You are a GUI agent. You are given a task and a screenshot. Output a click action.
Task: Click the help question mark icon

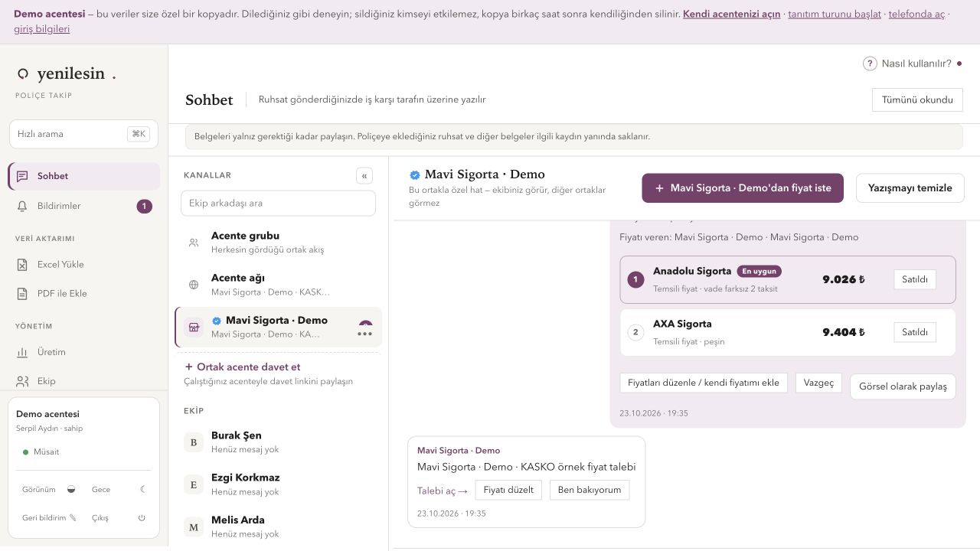coord(870,64)
